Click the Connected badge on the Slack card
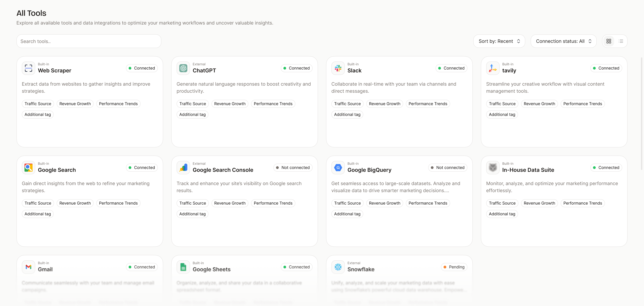Image resolution: width=644 pixels, height=306 pixels. [x=451, y=68]
